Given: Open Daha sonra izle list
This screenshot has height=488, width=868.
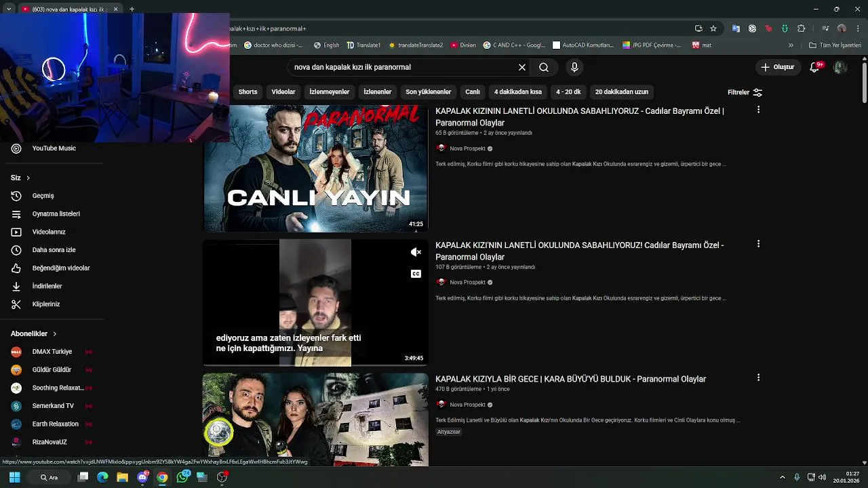Looking at the screenshot, I should pyautogui.click(x=53, y=250).
